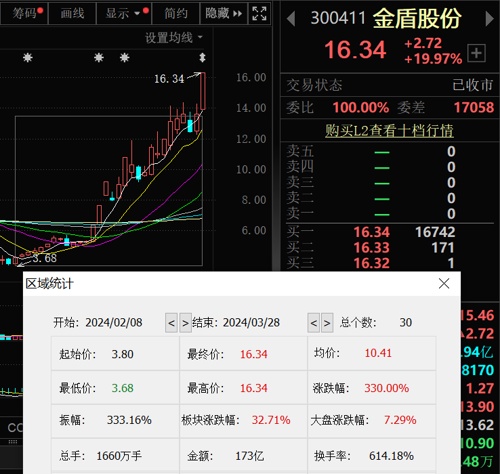Move end date earlier with left arrow
500x474 pixels.
click(313, 323)
